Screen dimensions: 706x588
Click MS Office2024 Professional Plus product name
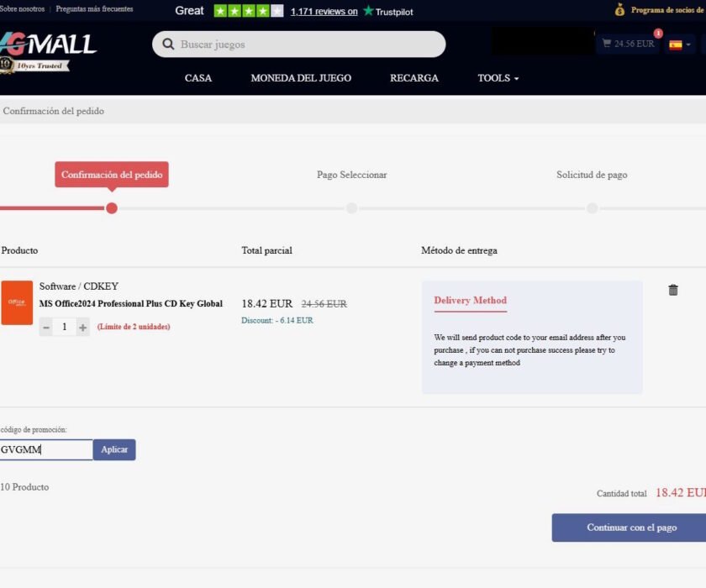[x=130, y=304]
